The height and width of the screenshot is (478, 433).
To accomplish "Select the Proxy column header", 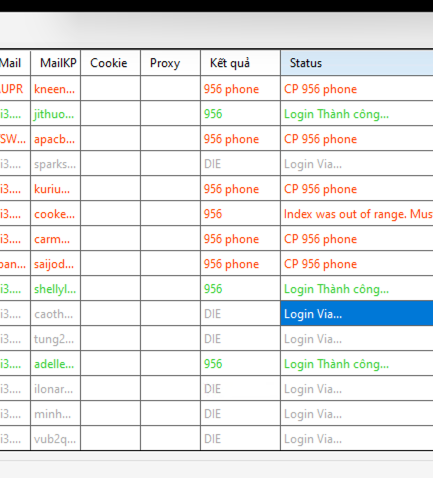I will (x=170, y=63).
